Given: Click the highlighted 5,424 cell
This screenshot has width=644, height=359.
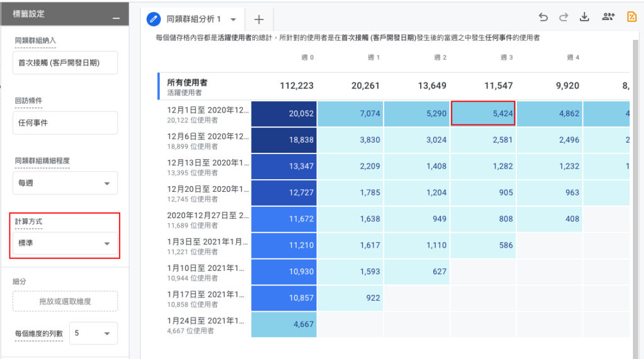Looking at the screenshot, I should pyautogui.click(x=483, y=113).
